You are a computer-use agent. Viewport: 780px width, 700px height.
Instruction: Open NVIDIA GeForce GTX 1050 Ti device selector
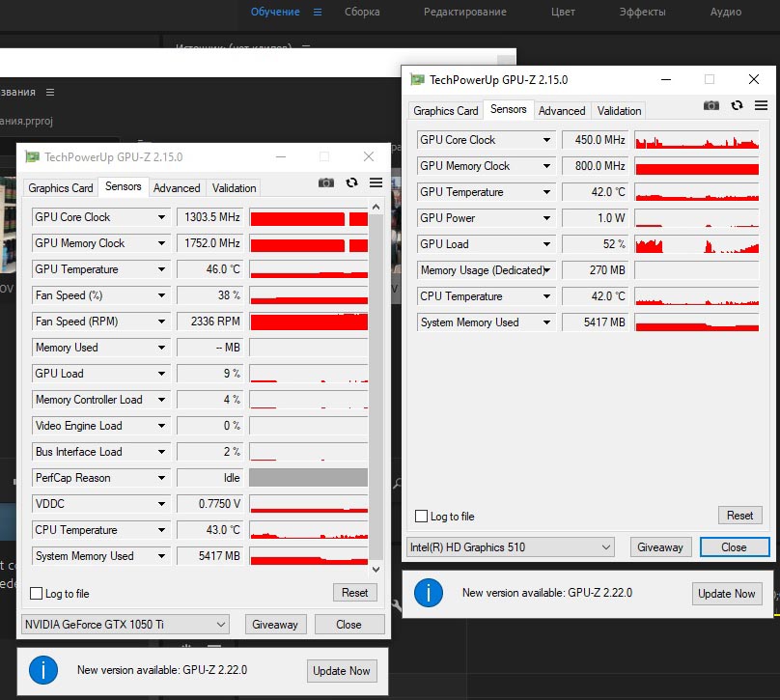(125, 625)
